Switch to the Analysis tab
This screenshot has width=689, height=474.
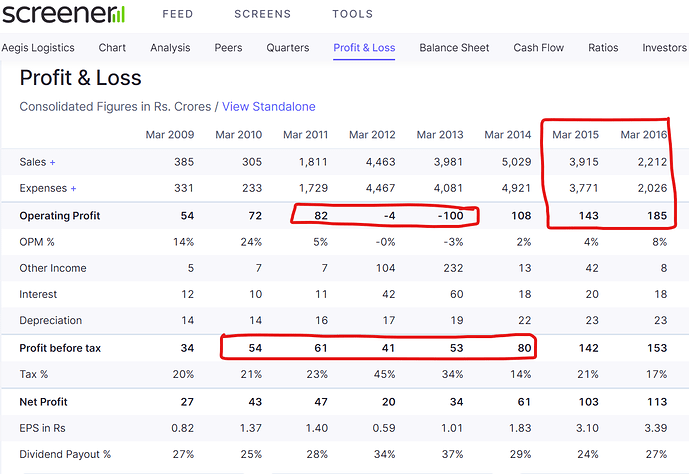[170, 48]
